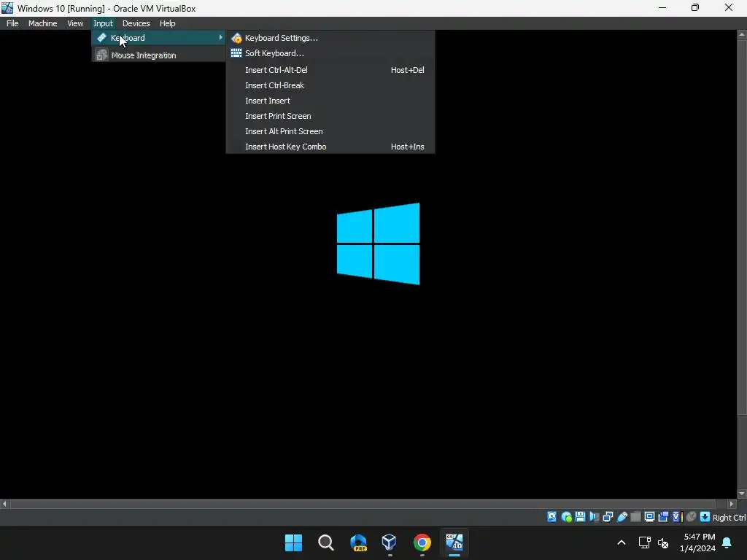The height and width of the screenshot is (560, 747).
Task: Click the USB devices status icon
Action: point(622,517)
